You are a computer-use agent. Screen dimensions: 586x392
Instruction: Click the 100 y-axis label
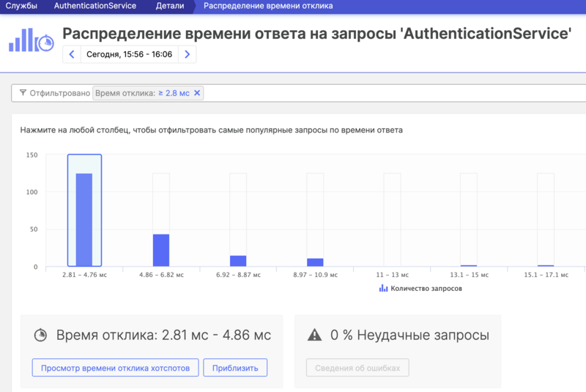pos(31,192)
